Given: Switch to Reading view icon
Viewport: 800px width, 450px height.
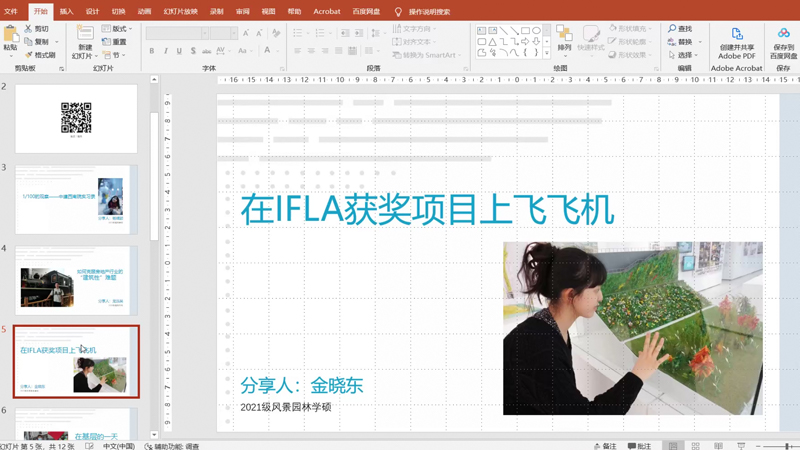Looking at the screenshot, I should pos(718,446).
